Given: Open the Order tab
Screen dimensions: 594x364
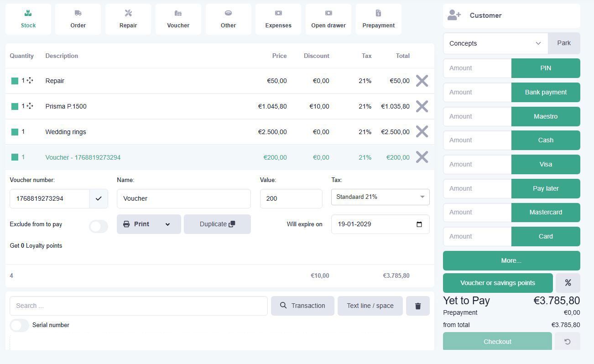Looking at the screenshot, I should 78,19.
